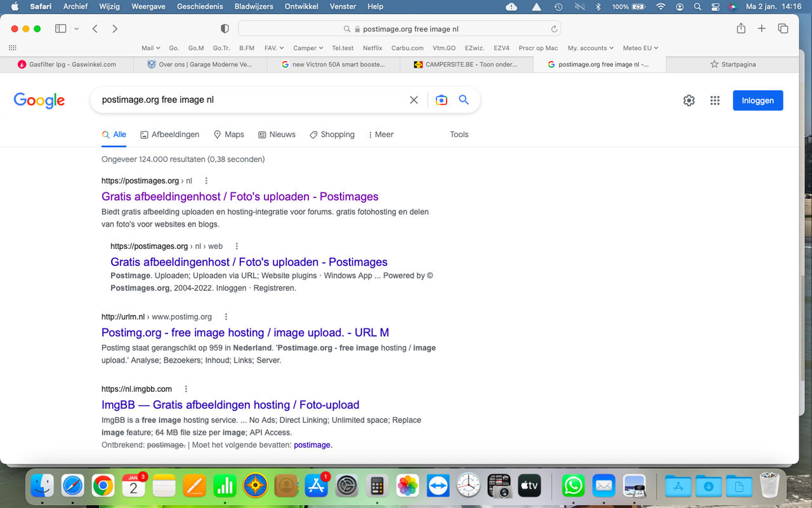Reload the page in address bar
Image resolution: width=812 pixels, height=508 pixels.
pos(554,29)
